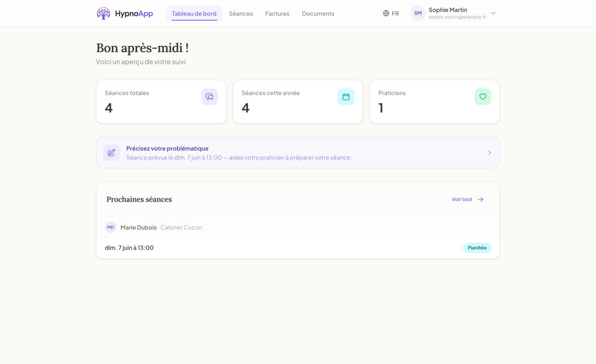Click the Précisez votre problématique title
596x364 pixels.
click(167, 148)
